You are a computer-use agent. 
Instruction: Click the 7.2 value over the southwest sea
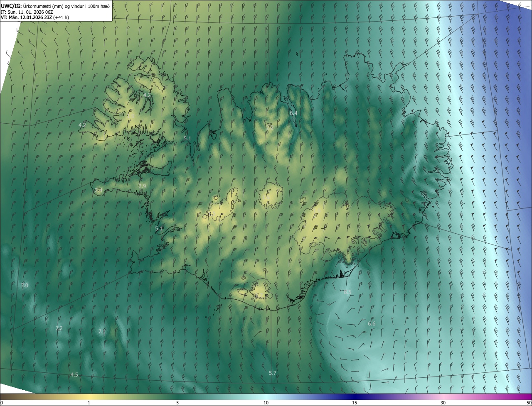(x=59, y=328)
